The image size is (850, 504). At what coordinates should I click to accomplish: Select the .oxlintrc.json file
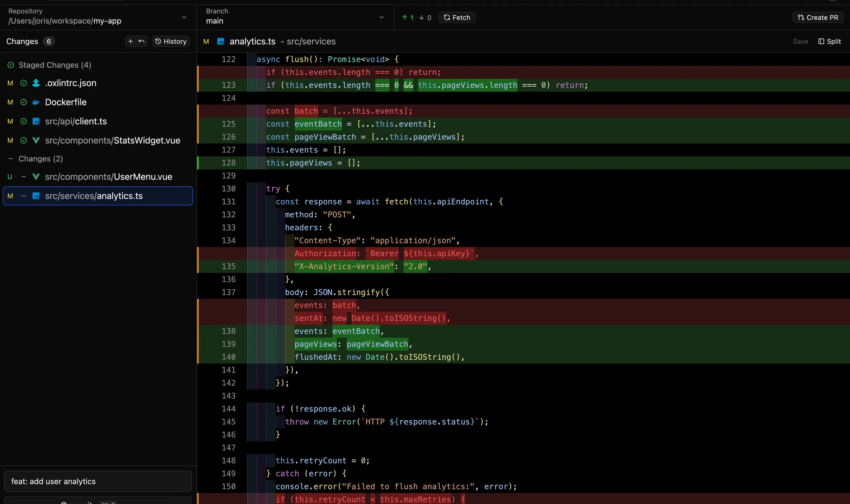point(98,83)
